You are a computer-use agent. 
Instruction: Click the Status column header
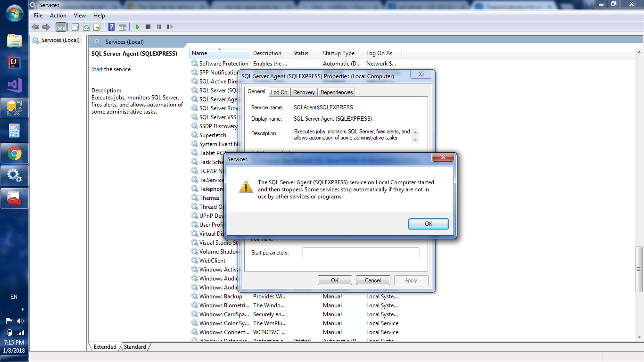pyautogui.click(x=305, y=53)
